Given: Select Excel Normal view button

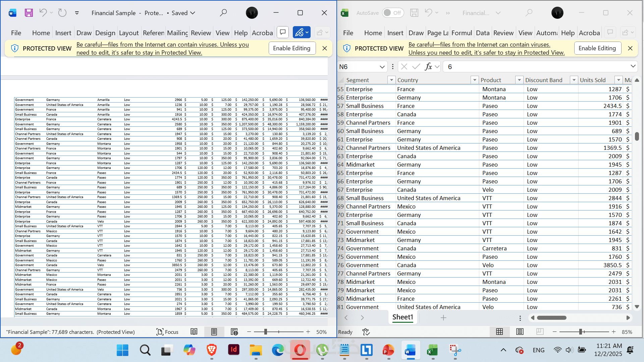Looking at the screenshot, I should (x=499, y=332).
